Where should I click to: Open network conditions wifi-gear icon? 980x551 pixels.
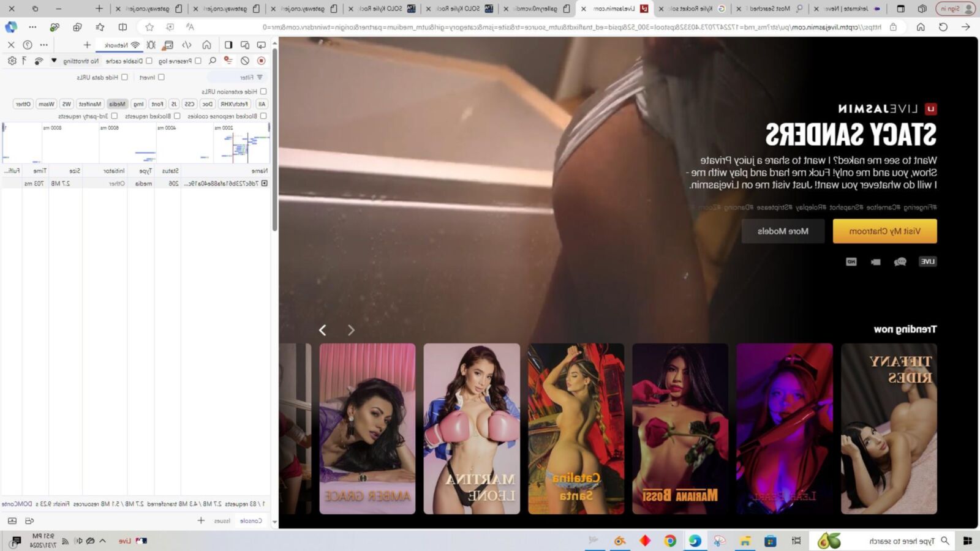pos(39,61)
